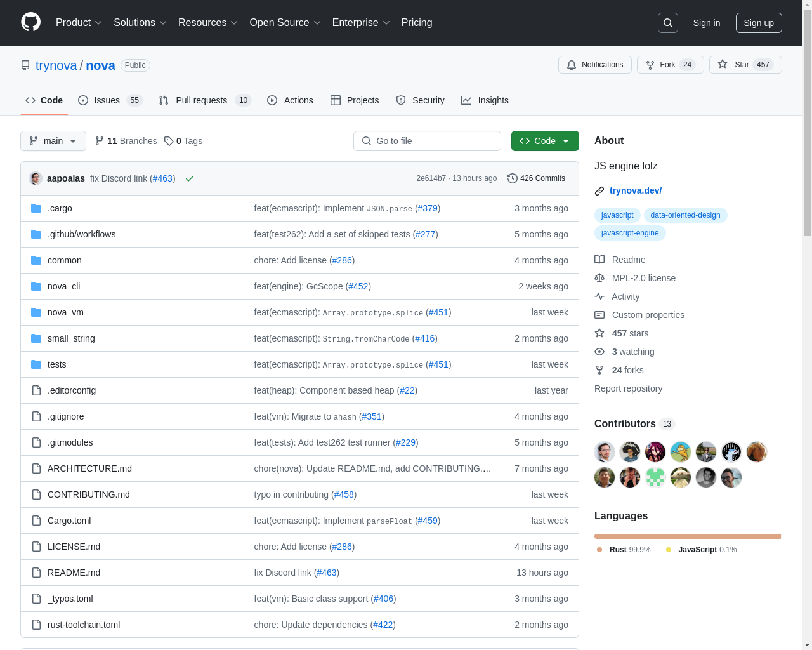Open the GitHub home logo

pyautogui.click(x=31, y=22)
